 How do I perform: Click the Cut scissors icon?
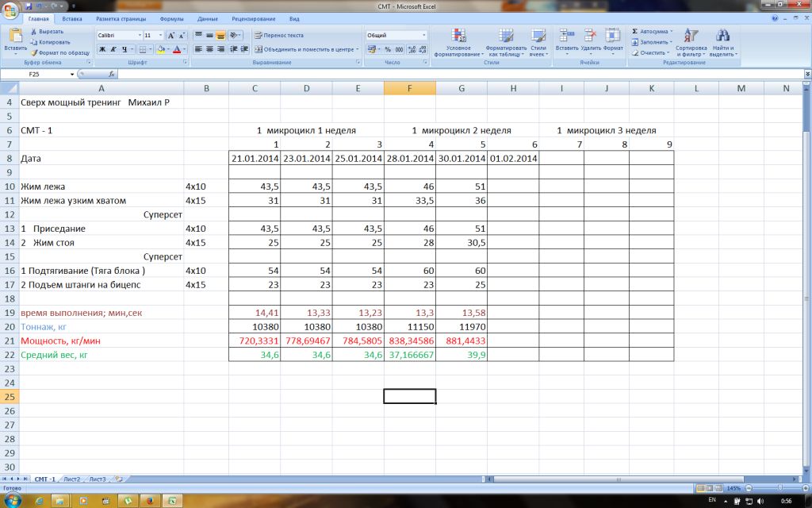point(33,31)
